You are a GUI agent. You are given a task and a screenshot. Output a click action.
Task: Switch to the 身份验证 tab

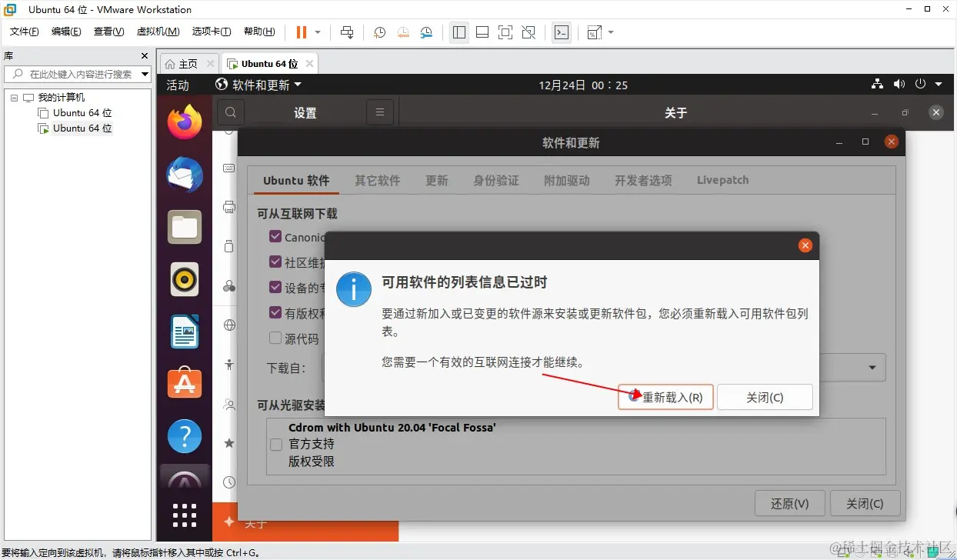tap(496, 180)
